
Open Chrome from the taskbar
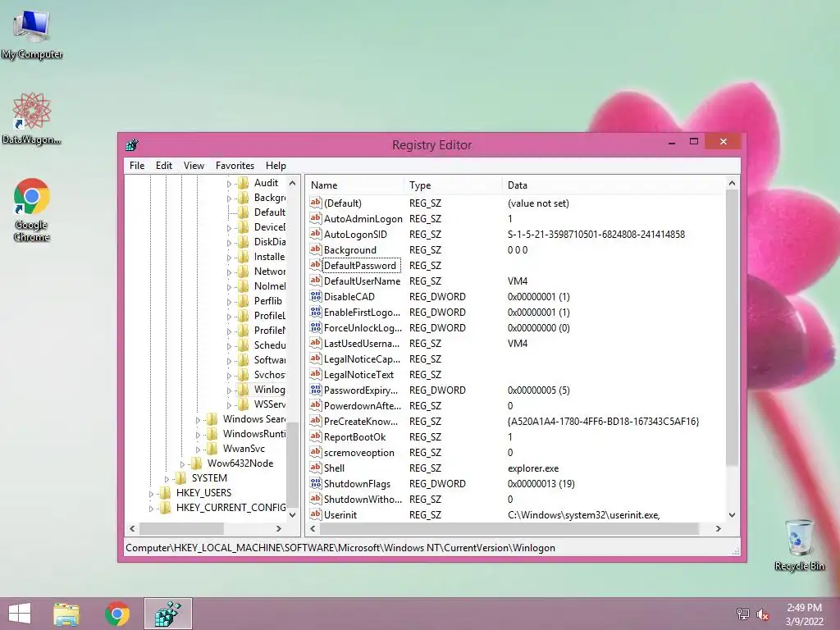click(116, 614)
